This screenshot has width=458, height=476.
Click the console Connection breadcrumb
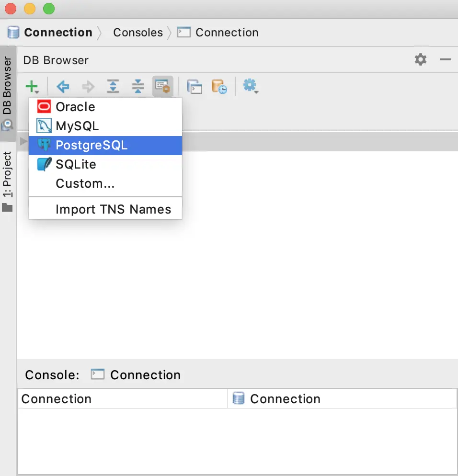(227, 33)
